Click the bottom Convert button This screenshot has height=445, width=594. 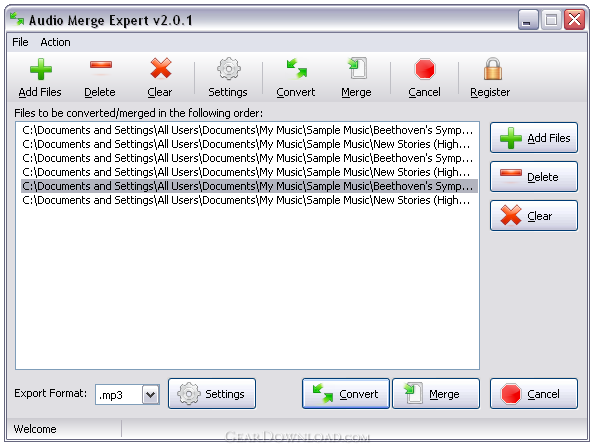(x=345, y=394)
